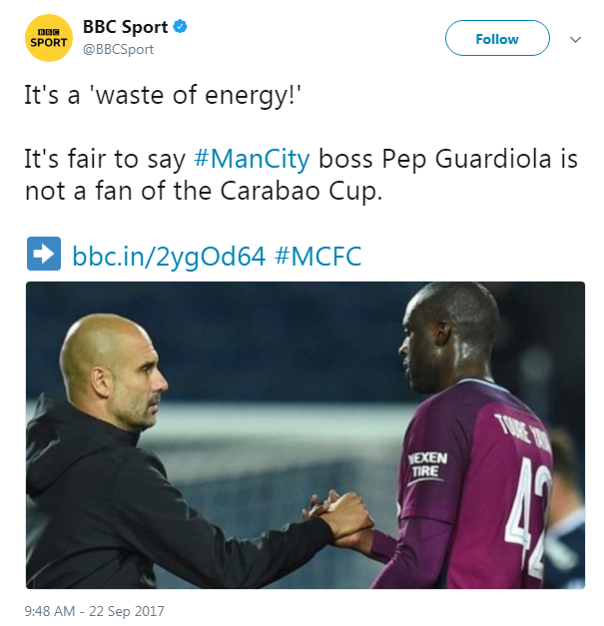Viewport: 604px width, 626px height.
Task: Open the yellow BBC Sport profile avatar
Action: pyautogui.click(x=49, y=38)
